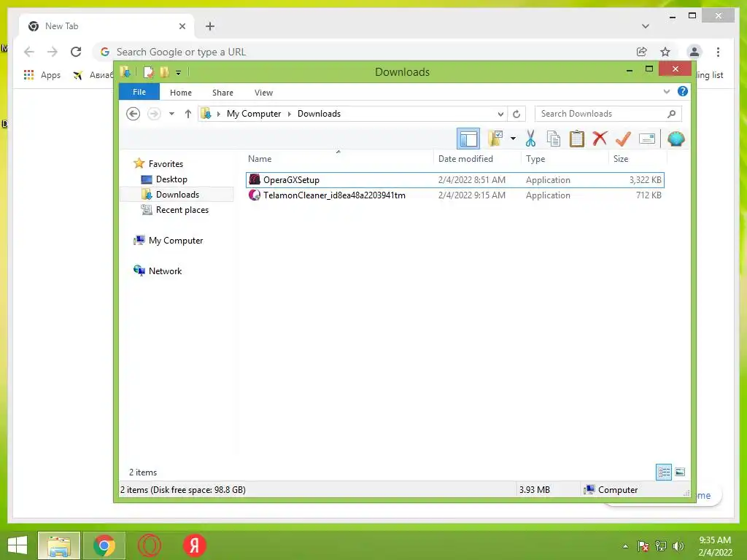Click the orange checkmark Properties icon
This screenshot has height=560, width=747.
tap(623, 139)
